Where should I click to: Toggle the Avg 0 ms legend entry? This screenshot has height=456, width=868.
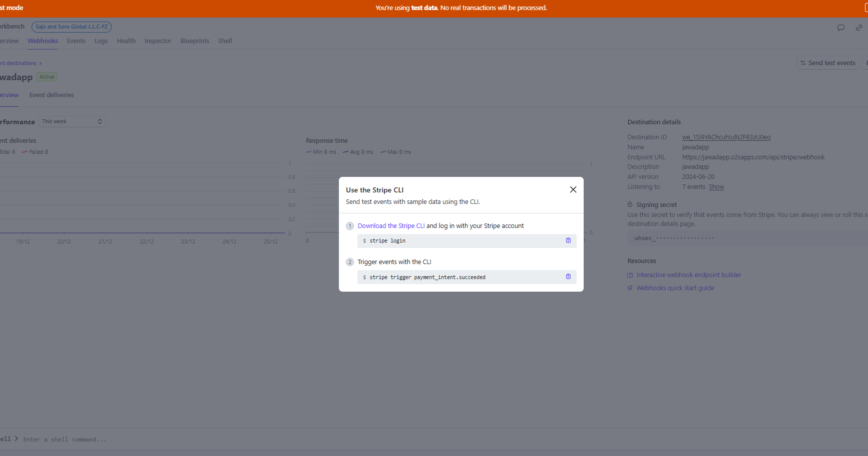pos(358,152)
